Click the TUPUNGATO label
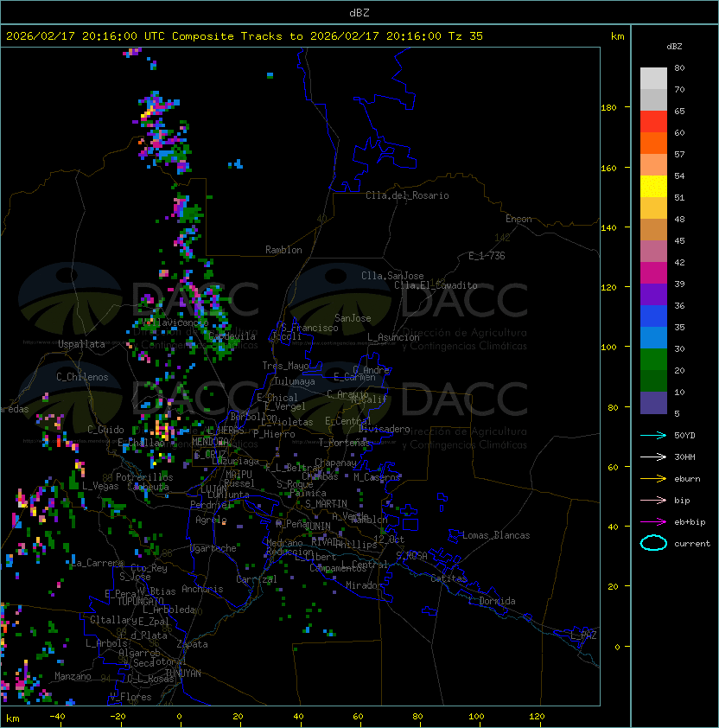This screenshot has width=719, height=728. pos(140,602)
